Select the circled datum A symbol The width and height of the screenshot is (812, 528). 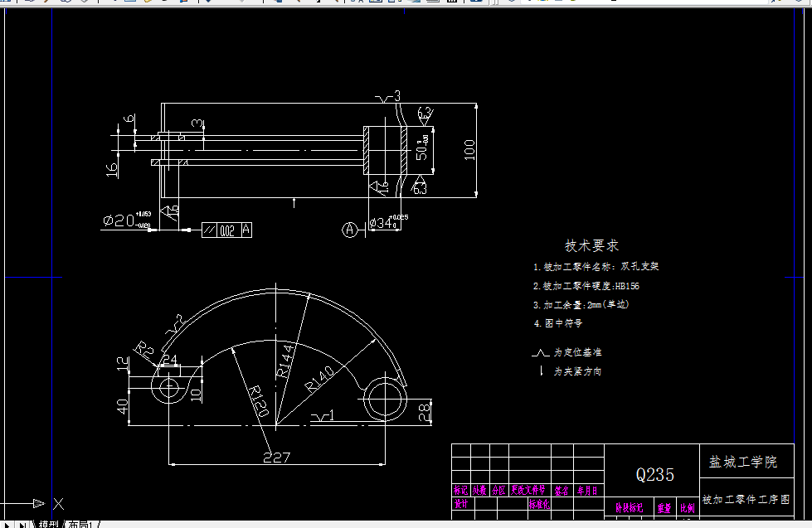[x=350, y=230]
